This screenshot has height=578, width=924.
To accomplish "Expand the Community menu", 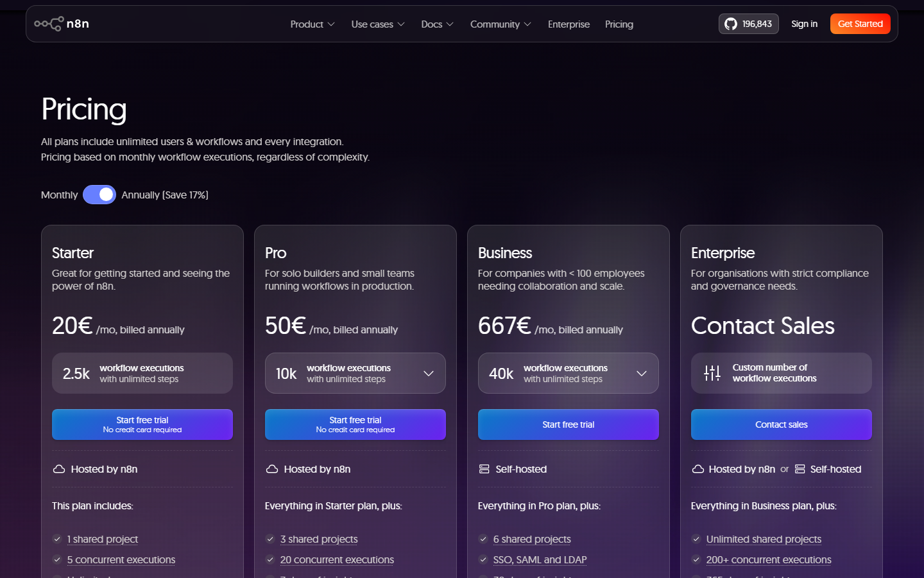I will 501,24.
